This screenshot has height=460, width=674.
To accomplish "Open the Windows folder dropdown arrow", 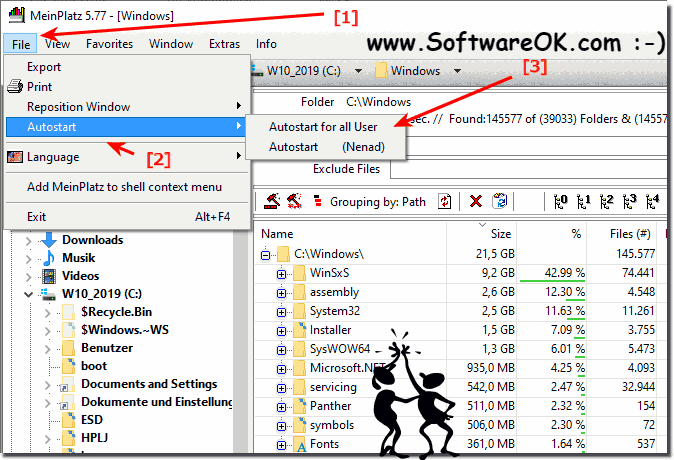I will 457,71.
